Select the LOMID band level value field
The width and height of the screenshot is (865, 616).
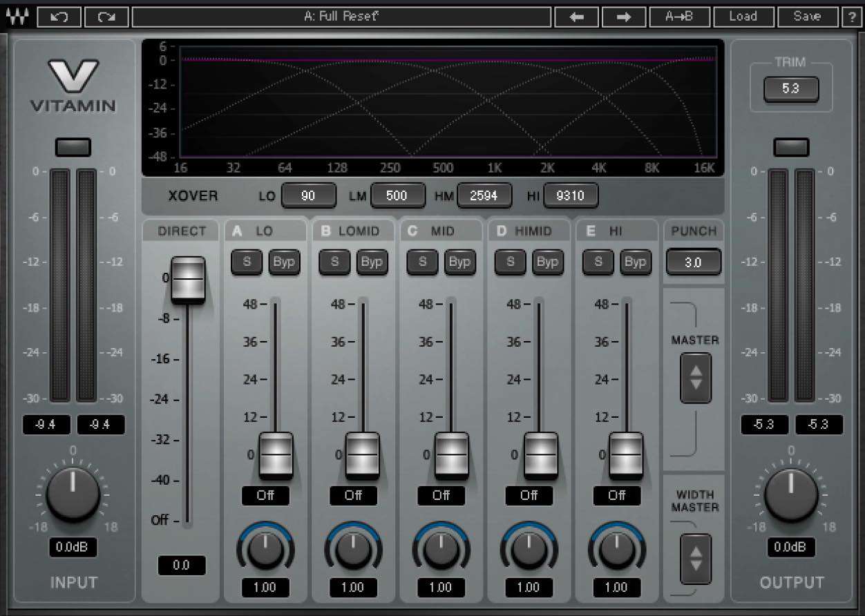coord(353,496)
